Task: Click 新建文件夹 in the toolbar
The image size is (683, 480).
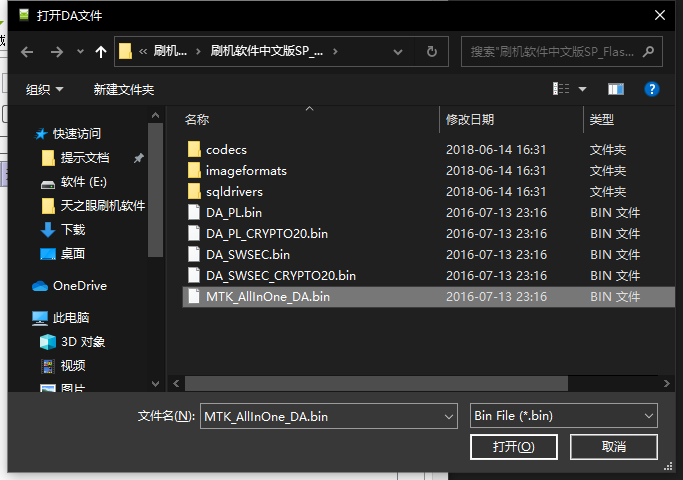Action: pyautogui.click(x=123, y=89)
